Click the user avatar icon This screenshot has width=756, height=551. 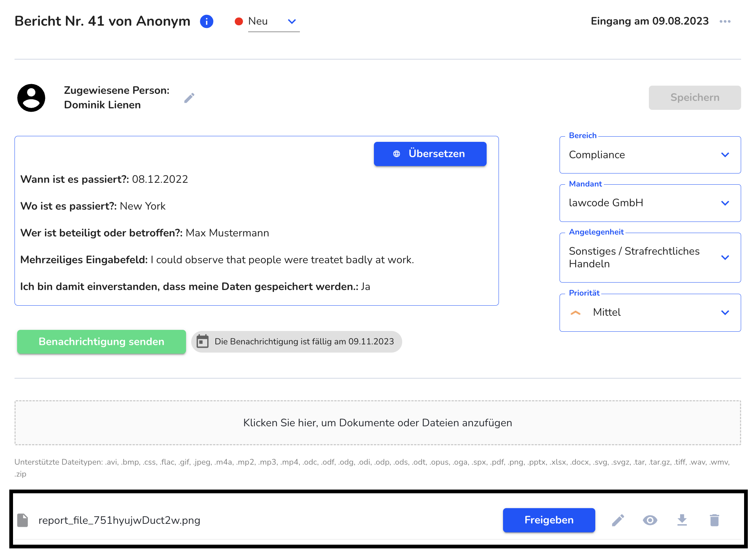tap(31, 98)
